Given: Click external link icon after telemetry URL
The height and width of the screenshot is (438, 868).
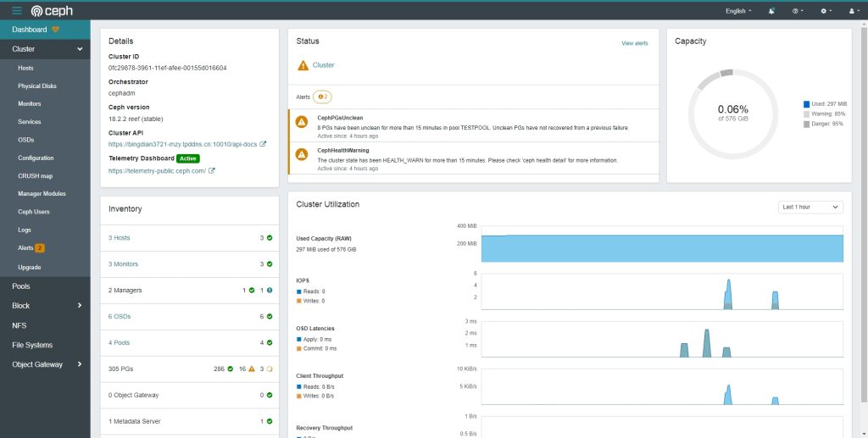Looking at the screenshot, I should (x=211, y=171).
